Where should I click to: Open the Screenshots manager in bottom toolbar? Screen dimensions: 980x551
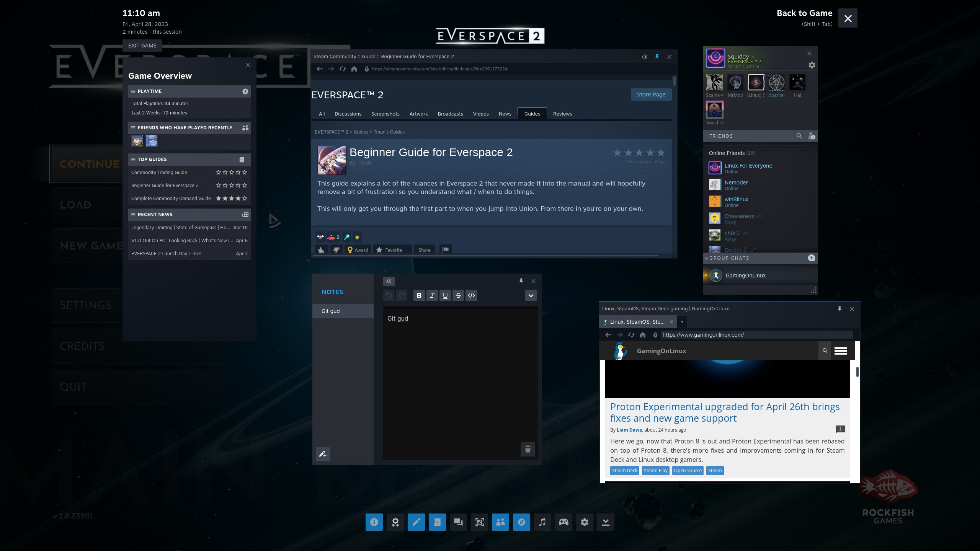click(479, 522)
